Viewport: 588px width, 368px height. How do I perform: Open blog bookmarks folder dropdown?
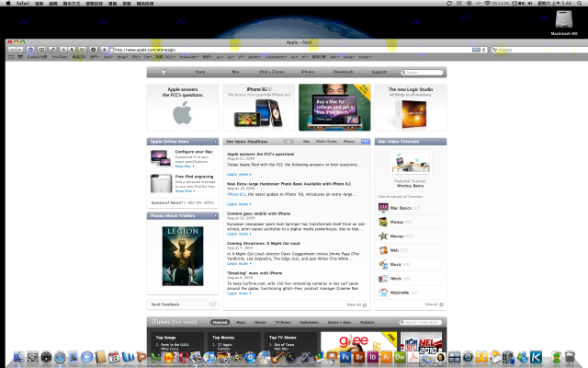(122, 57)
